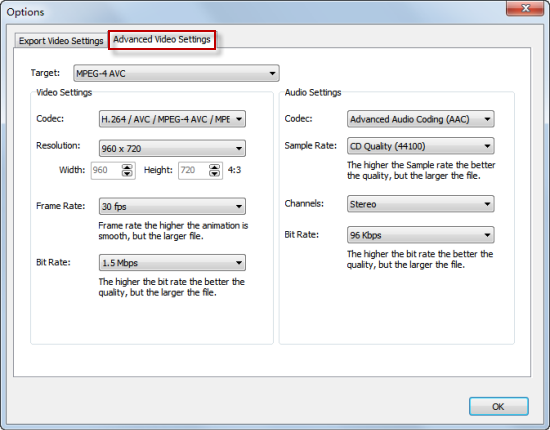Viewport: 550px width, 430px height.
Task: Expand the audio Bit Rate 96 Kbps dropdown
Action: coord(421,235)
